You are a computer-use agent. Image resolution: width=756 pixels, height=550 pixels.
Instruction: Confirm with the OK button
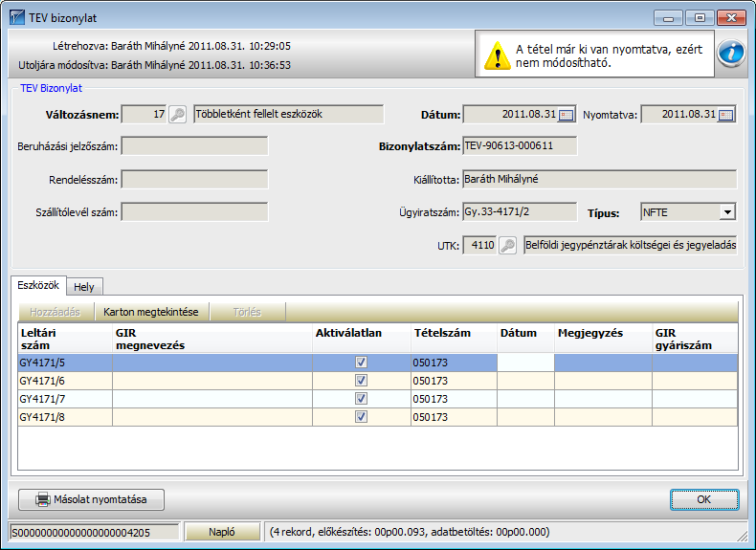[704, 499]
